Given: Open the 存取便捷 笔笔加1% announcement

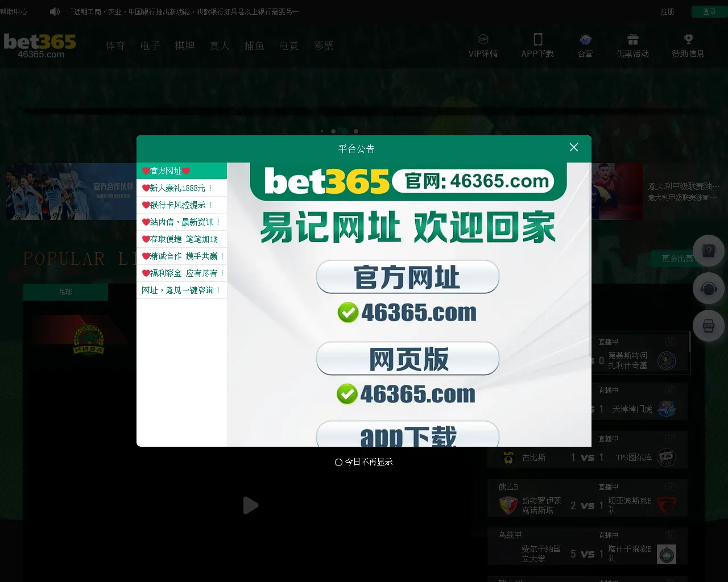Looking at the screenshot, I should coord(181,239).
